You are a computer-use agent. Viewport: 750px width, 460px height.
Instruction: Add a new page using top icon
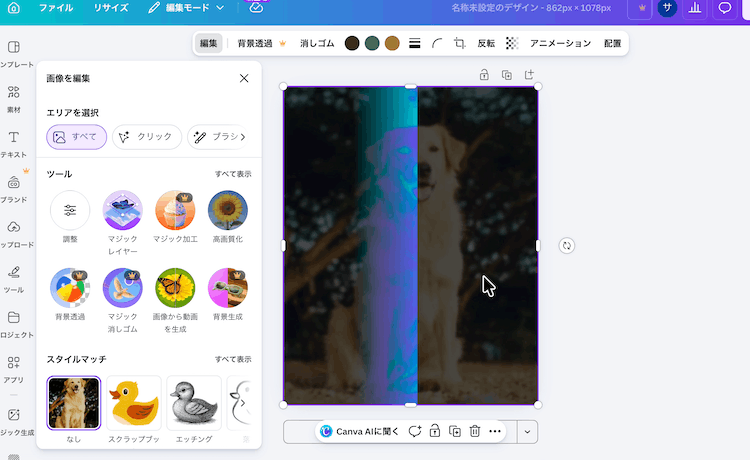(x=529, y=75)
